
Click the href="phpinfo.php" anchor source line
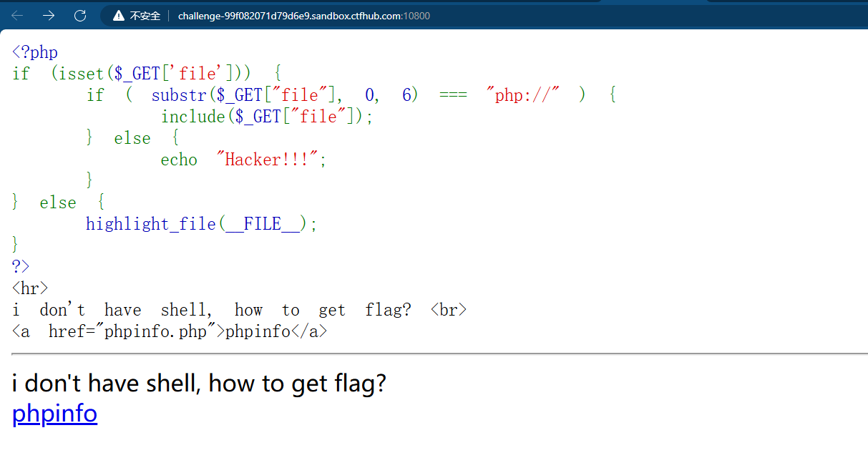pyautogui.click(x=170, y=331)
